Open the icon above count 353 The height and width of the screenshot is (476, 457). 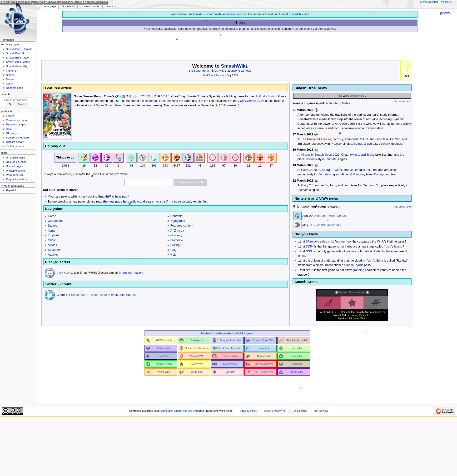click(165, 158)
